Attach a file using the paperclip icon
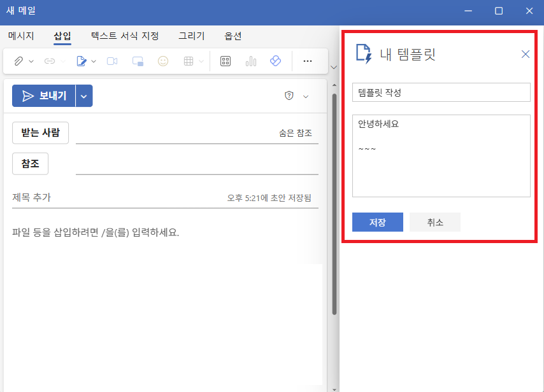 pyautogui.click(x=18, y=60)
